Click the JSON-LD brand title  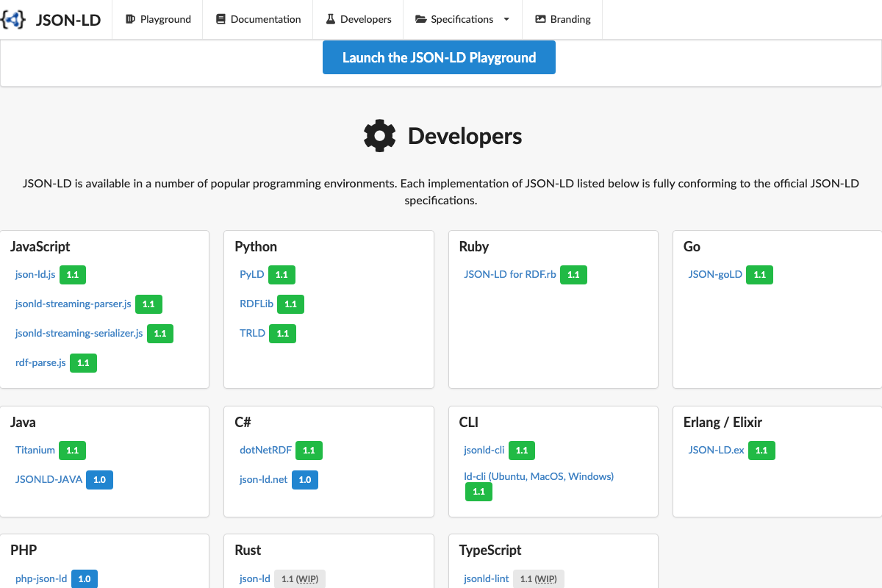point(68,20)
